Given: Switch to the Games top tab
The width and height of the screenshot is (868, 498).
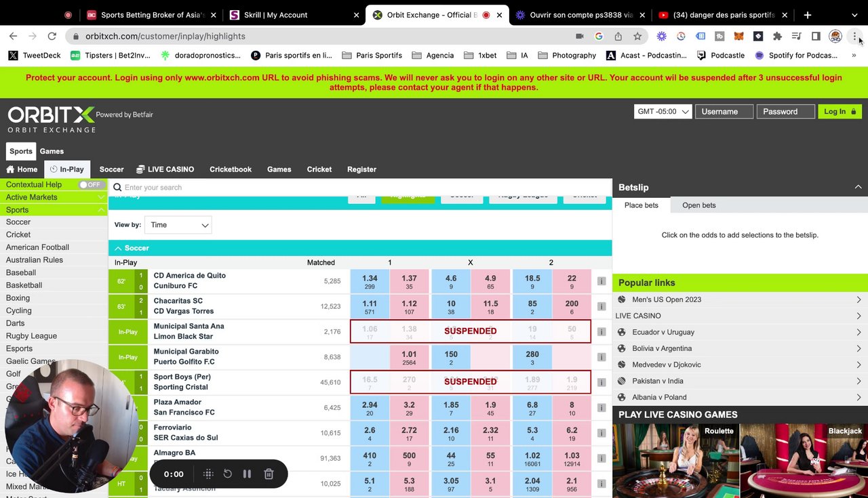Looking at the screenshot, I should click(52, 151).
